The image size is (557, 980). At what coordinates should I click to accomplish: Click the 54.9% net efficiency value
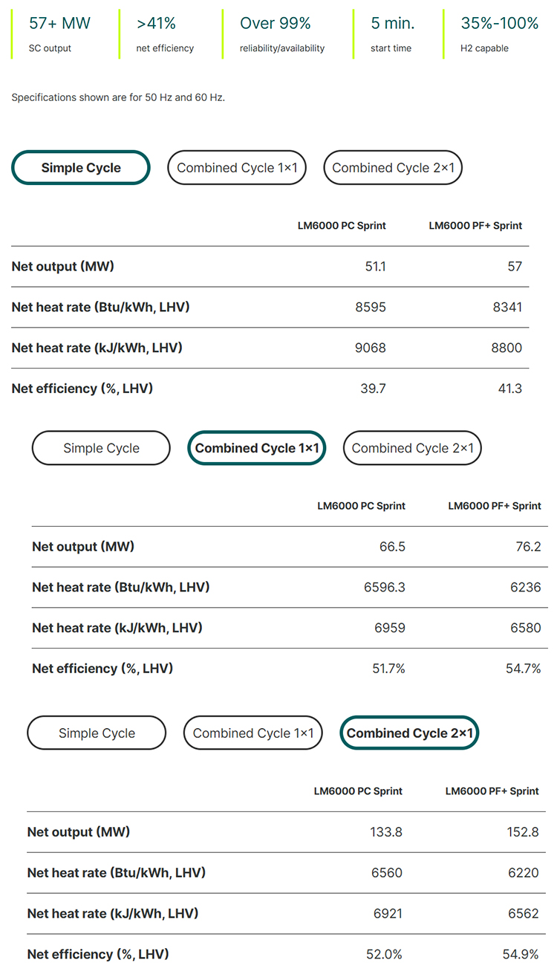[521, 954]
